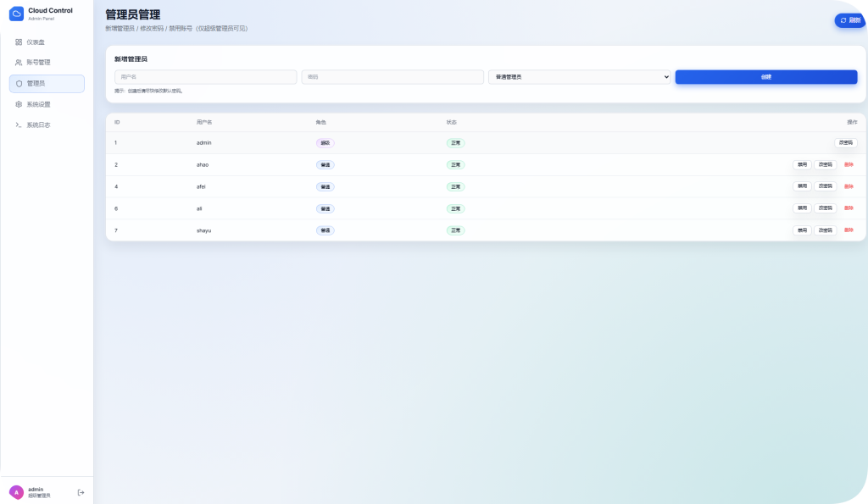Screen dimensions: 868x504
Task: Click 禁用 in the ahao row
Action: tap(802, 165)
